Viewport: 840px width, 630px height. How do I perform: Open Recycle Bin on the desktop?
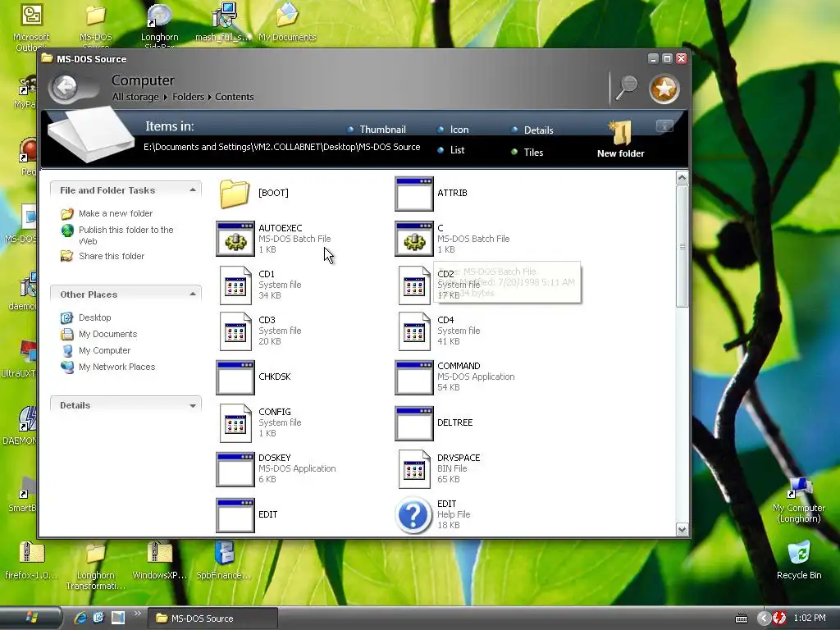(798, 560)
